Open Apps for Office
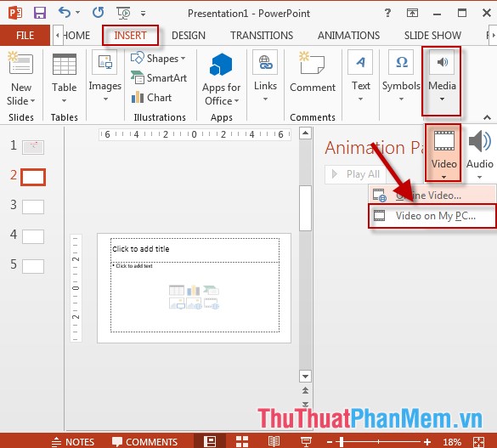This screenshot has width=497, height=448. point(221,79)
